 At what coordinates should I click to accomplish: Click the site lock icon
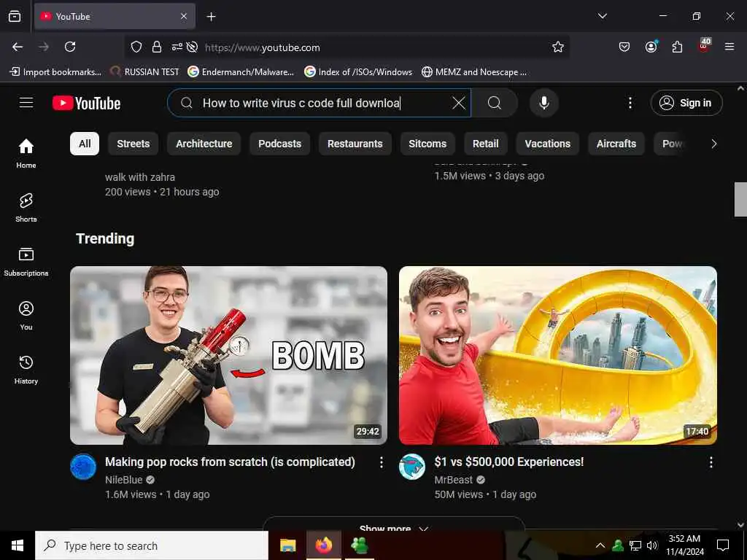click(156, 47)
